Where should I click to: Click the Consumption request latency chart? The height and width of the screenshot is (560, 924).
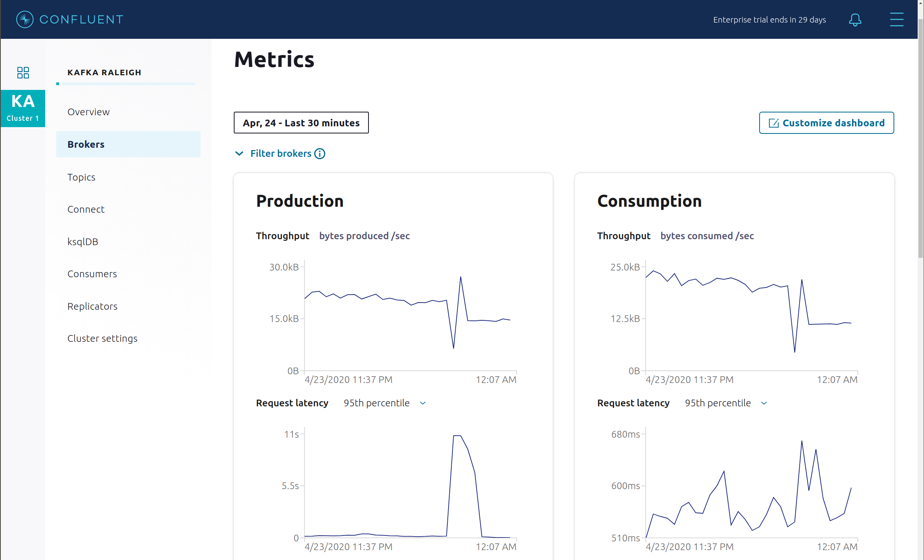[x=752, y=483]
